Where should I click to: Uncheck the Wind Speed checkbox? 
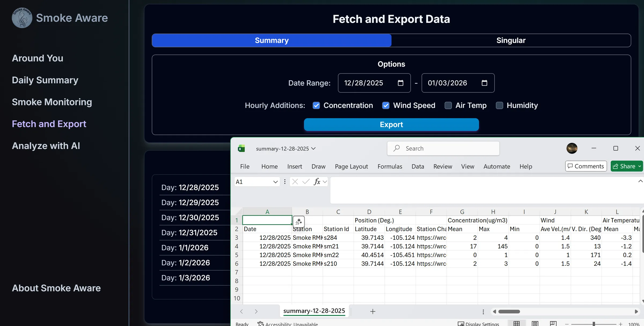[386, 106]
